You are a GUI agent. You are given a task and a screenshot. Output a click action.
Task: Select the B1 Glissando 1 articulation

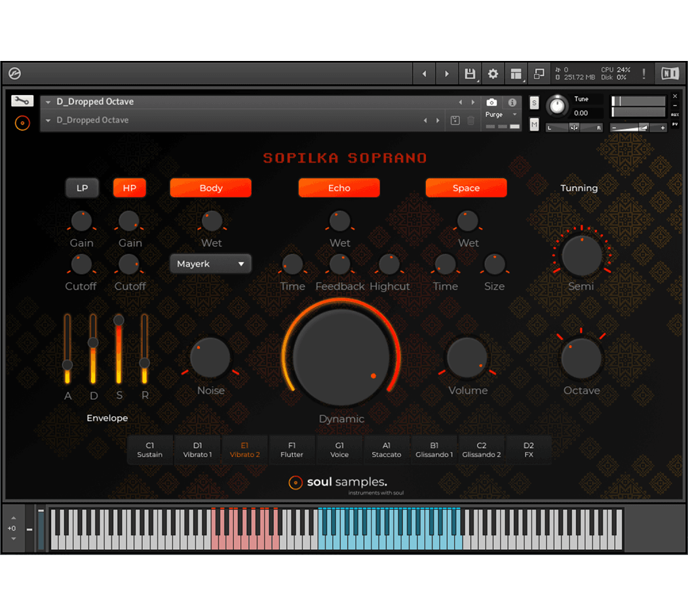coord(434,450)
